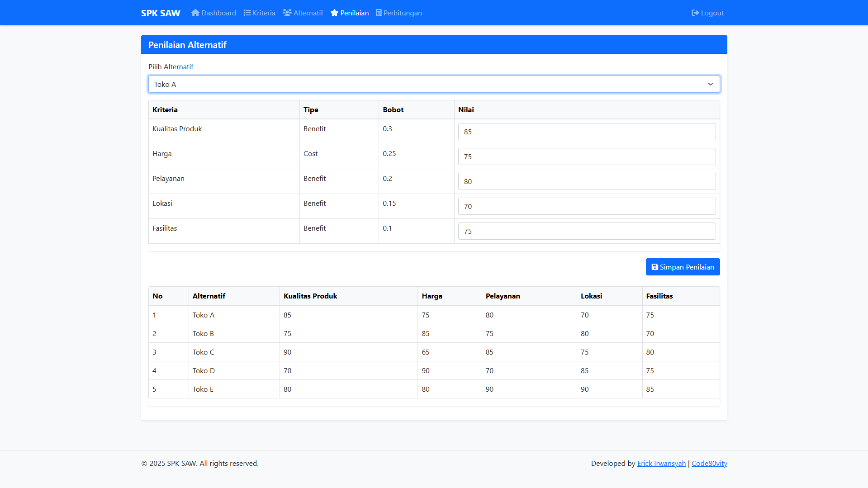The height and width of the screenshot is (488, 868).
Task: Click the Harga nilai input
Action: (x=587, y=156)
